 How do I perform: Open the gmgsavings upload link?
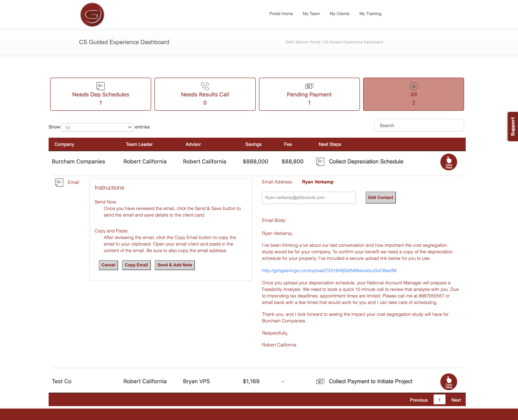tap(329, 270)
